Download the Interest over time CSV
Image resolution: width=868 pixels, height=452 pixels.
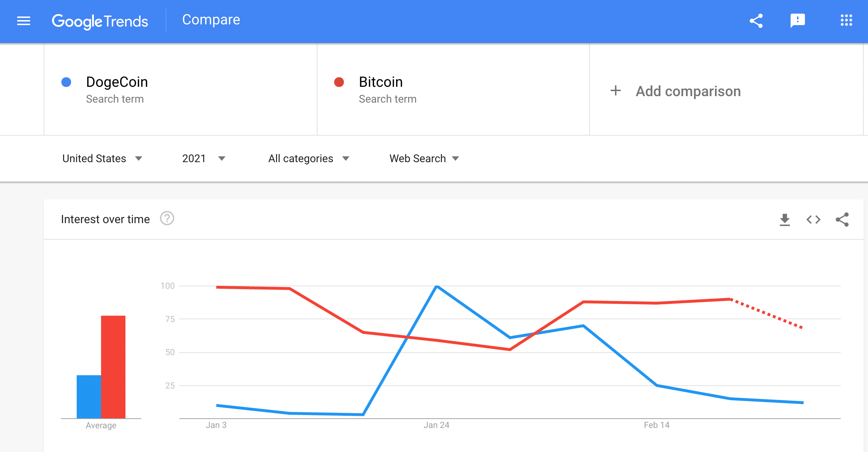(x=785, y=220)
